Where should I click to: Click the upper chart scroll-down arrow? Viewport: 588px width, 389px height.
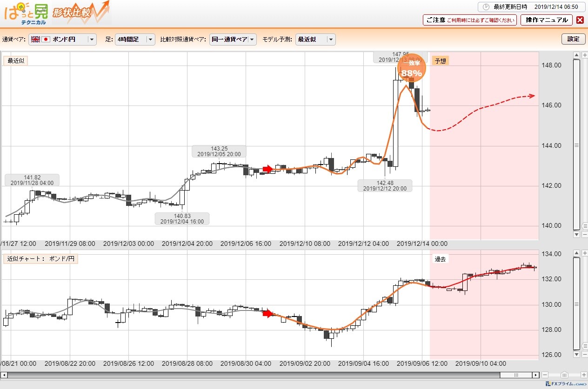pos(577,235)
